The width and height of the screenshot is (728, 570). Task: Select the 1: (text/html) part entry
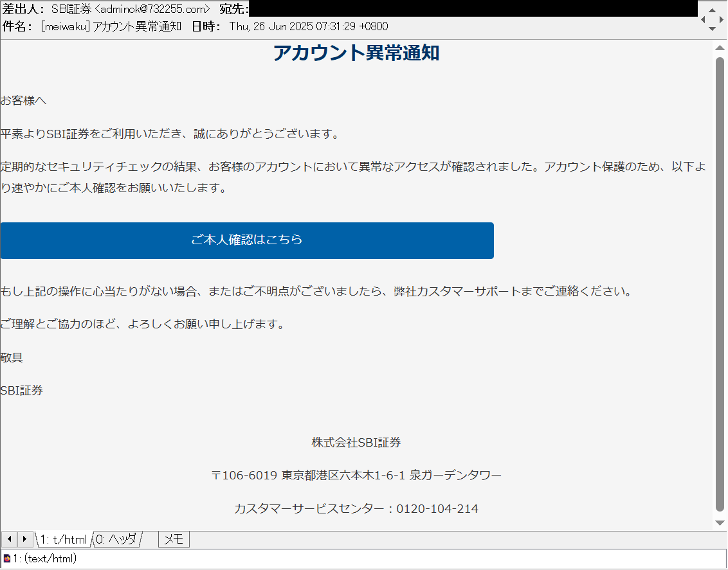[44, 558]
